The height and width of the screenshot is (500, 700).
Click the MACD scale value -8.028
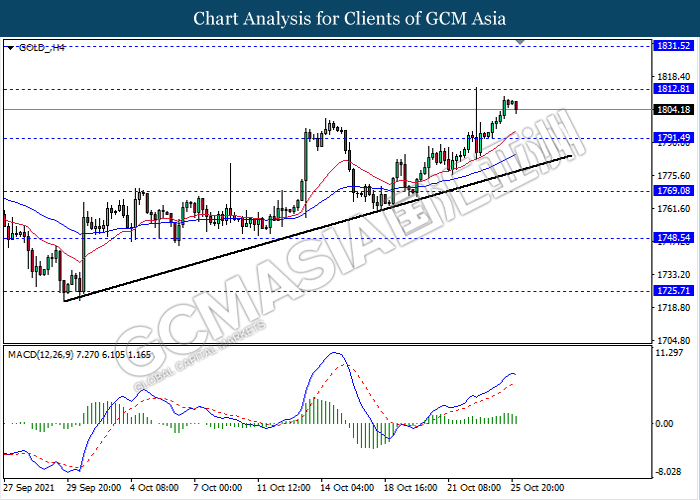[670, 471]
